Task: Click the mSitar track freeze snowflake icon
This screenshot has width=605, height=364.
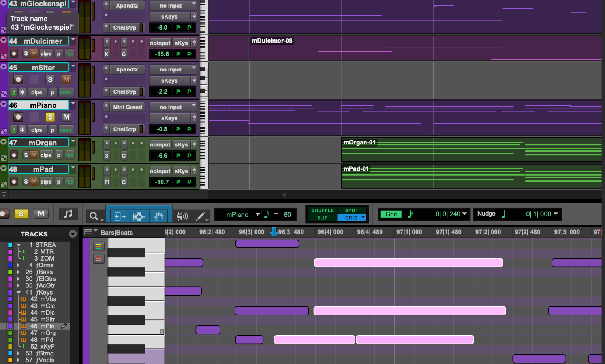Action: [22, 92]
